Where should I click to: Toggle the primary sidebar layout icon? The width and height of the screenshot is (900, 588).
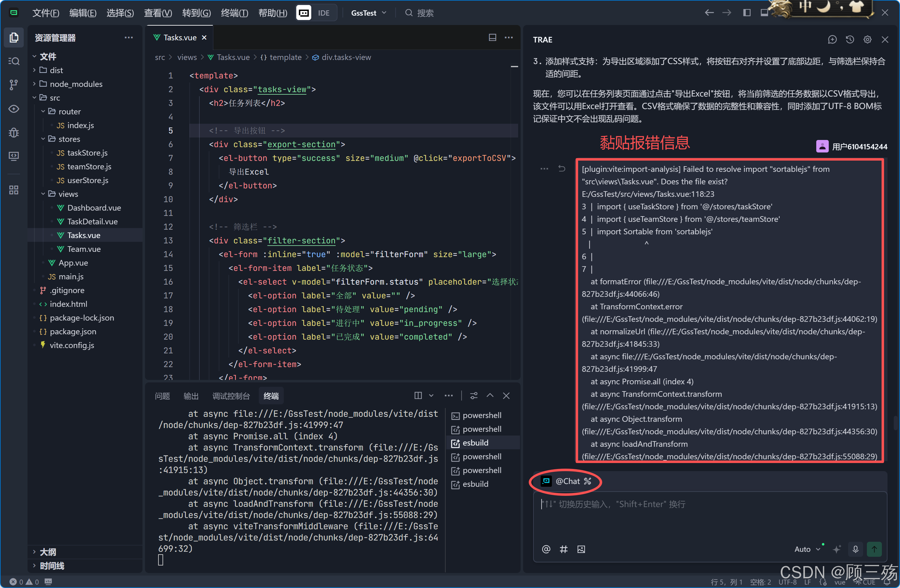[x=747, y=13]
